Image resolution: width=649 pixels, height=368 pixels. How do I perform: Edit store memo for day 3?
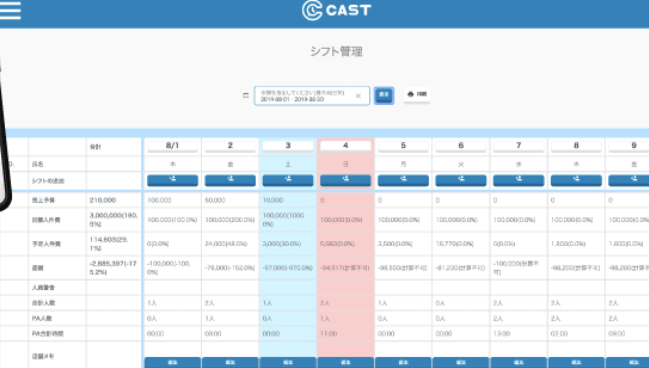tap(288, 363)
